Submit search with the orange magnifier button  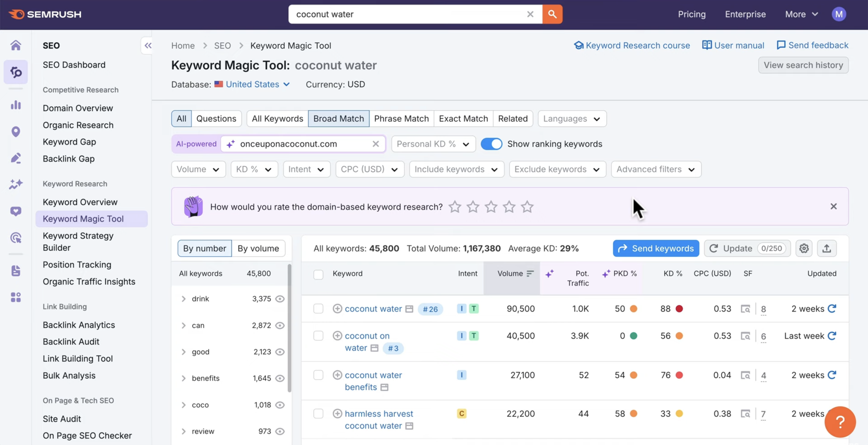click(x=552, y=14)
